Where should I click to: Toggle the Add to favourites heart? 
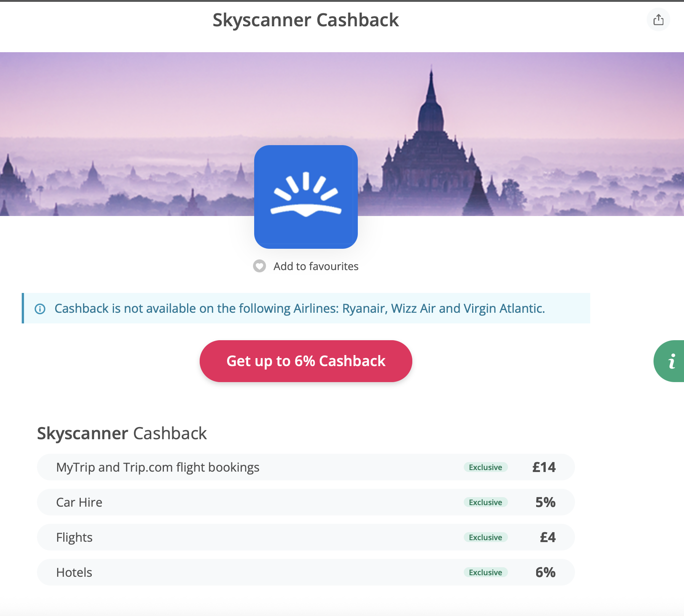pyautogui.click(x=260, y=266)
